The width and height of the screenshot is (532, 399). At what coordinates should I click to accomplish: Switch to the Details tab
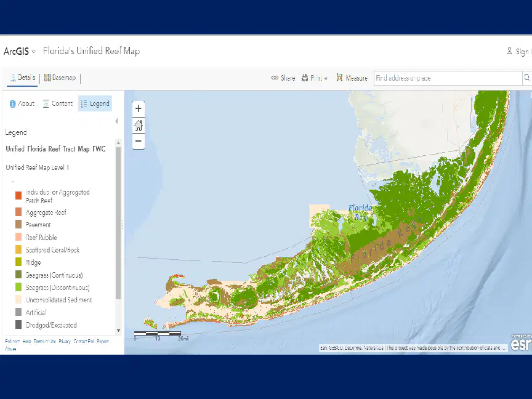pos(22,78)
